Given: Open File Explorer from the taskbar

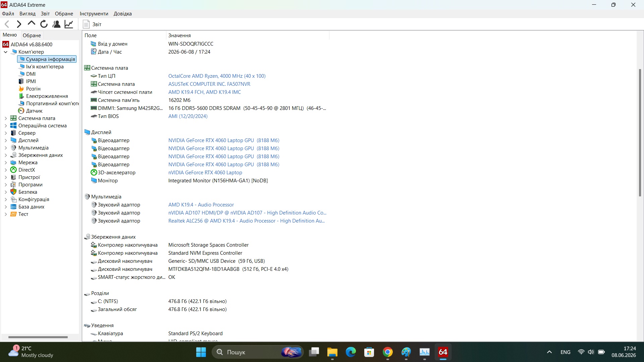Looking at the screenshot, I should [332, 352].
